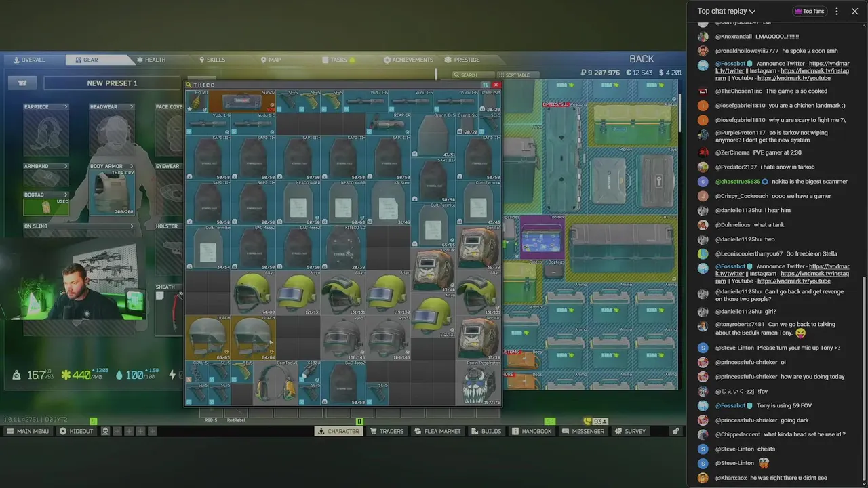Close the YouTube chat replay panel
The height and width of the screenshot is (488, 868).
pos(854,11)
